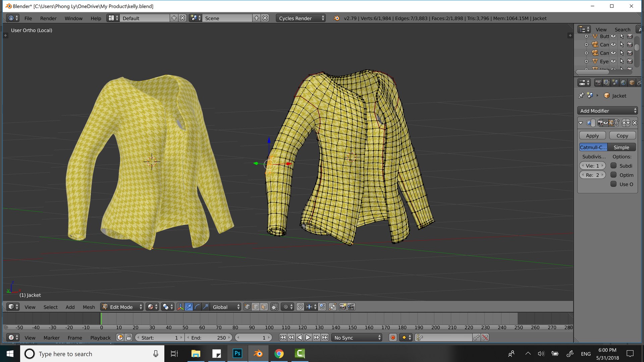The width and height of the screenshot is (644, 362).
Task: Remove the subdivision modifier with X
Action: click(x=635, y=123)
